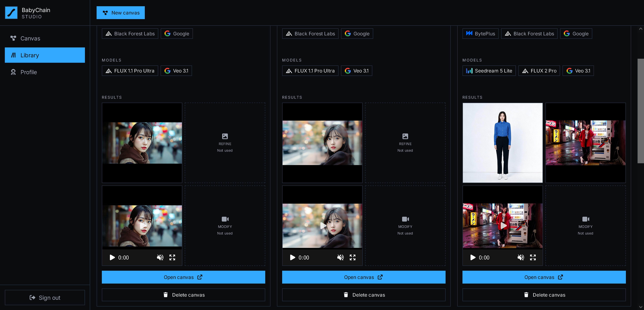
Task: Create a New canvas
Action: tap(121, 13)
